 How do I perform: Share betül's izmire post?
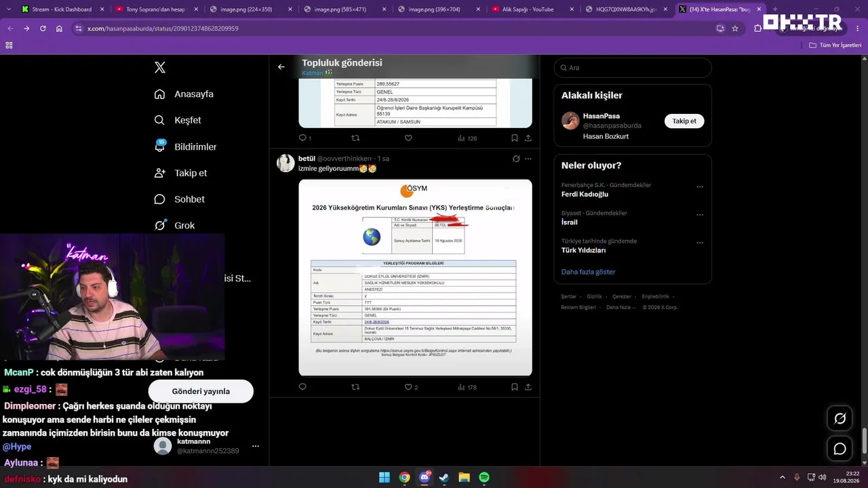click(x=528, y=387)
